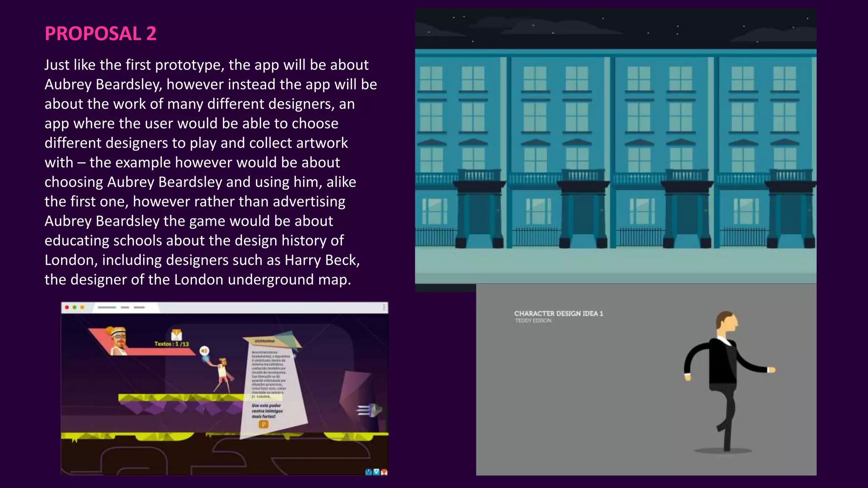868x488 pixels.
Task: Select the first browser tab in mockup
Action: point(107,307)
